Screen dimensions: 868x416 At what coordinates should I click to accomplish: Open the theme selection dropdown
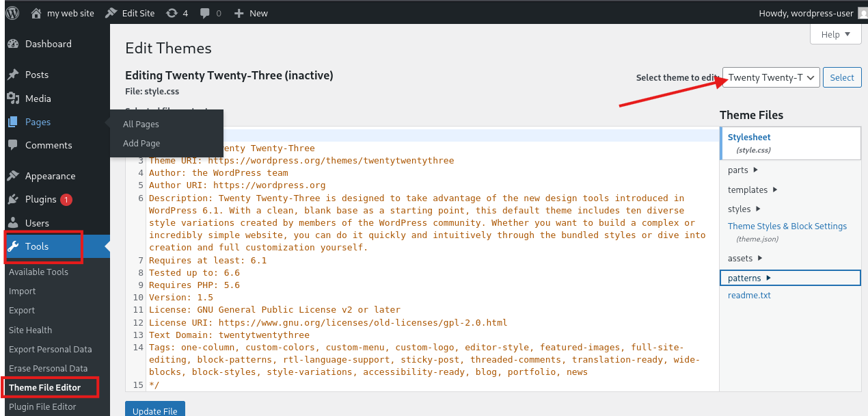(771, 77)
